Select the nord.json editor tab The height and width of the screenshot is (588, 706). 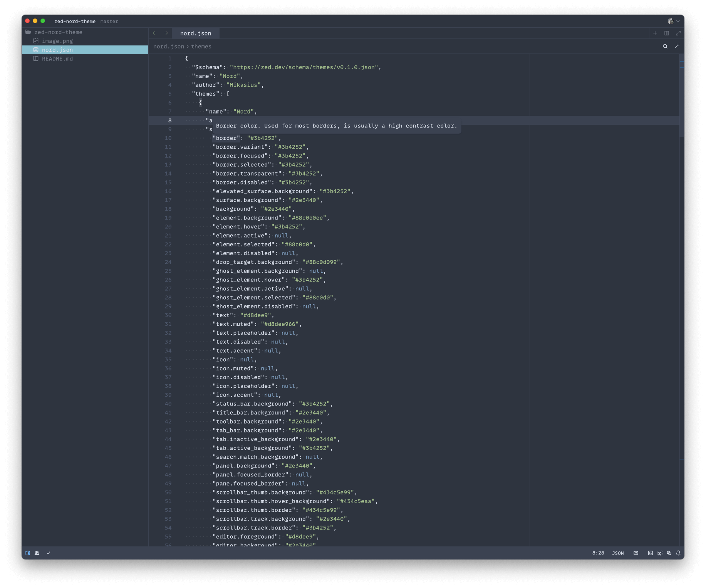coord(196,33)
